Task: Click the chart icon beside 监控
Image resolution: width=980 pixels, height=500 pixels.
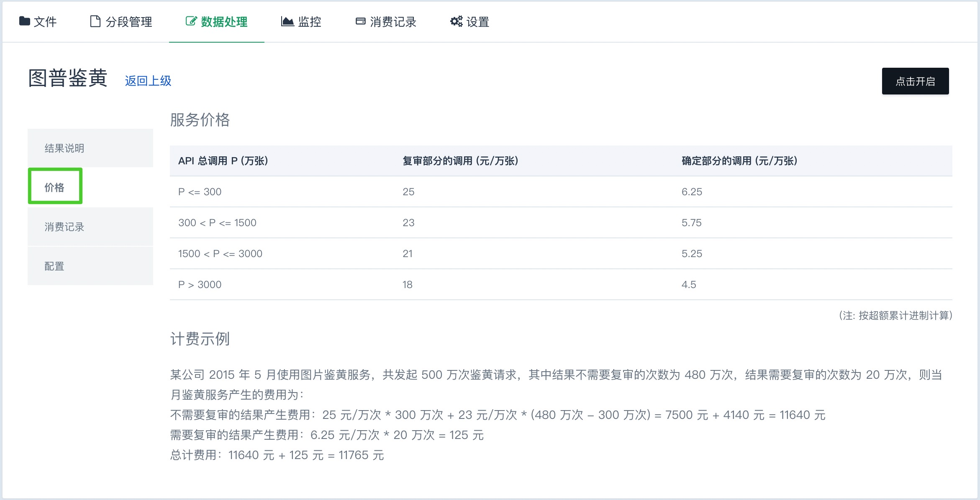Action: (x=287, y=21)
